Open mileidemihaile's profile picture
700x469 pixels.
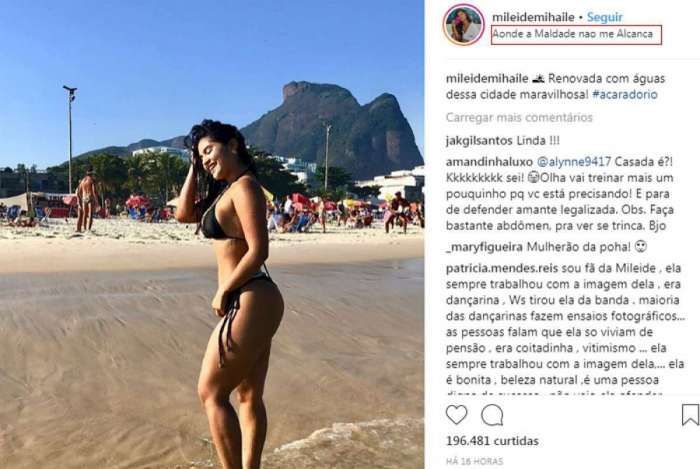(x=463, y=25)
